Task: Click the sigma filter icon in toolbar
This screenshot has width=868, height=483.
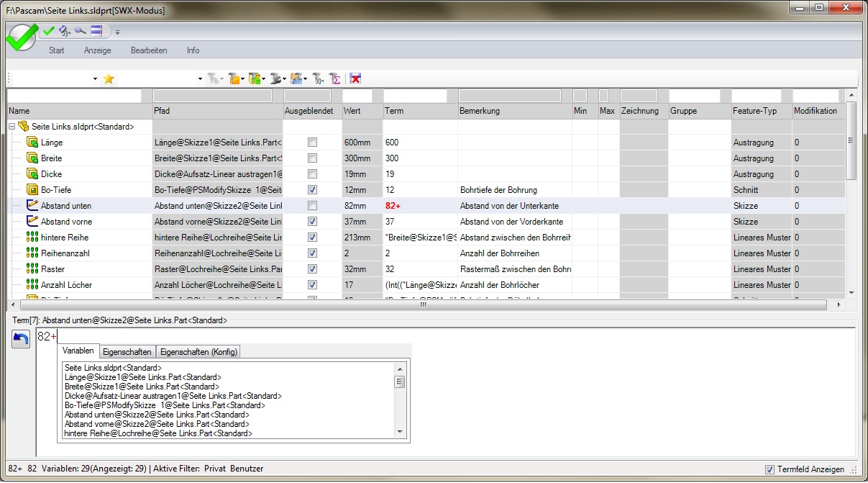Action: 334,79
